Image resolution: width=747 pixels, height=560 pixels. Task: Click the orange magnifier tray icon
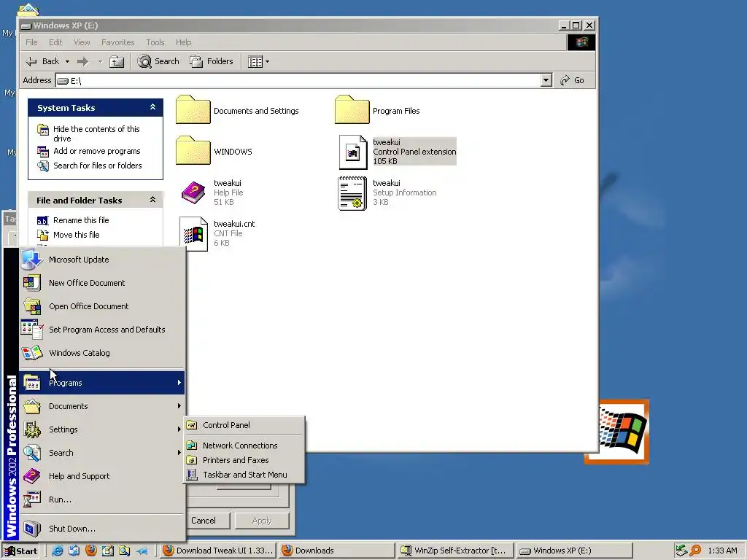pos(695,551)
